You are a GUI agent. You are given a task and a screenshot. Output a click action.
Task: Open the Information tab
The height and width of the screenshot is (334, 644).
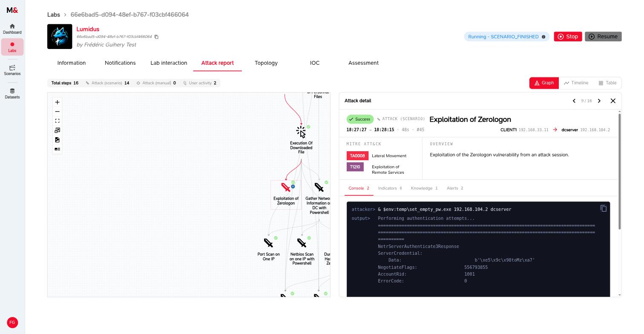click(72, 63)
